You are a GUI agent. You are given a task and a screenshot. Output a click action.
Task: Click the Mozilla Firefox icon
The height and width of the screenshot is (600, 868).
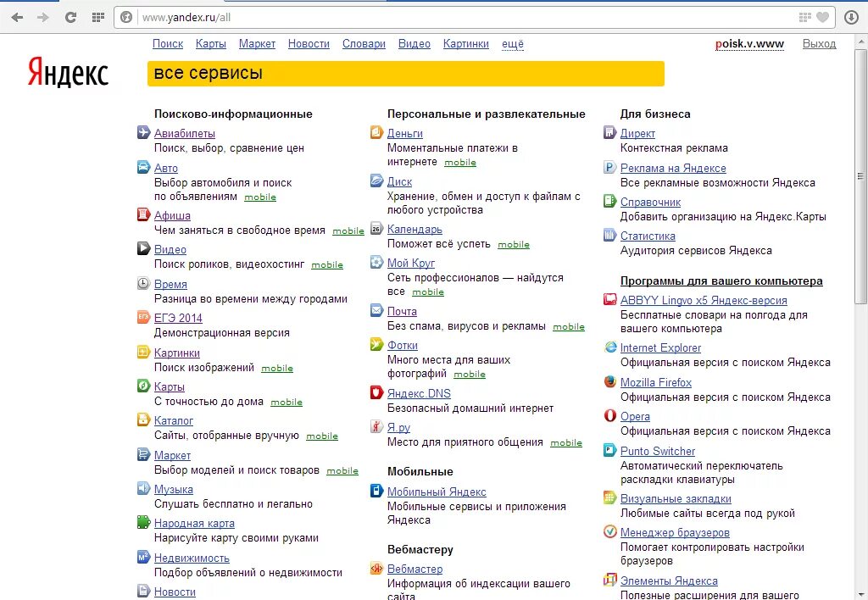609,381
